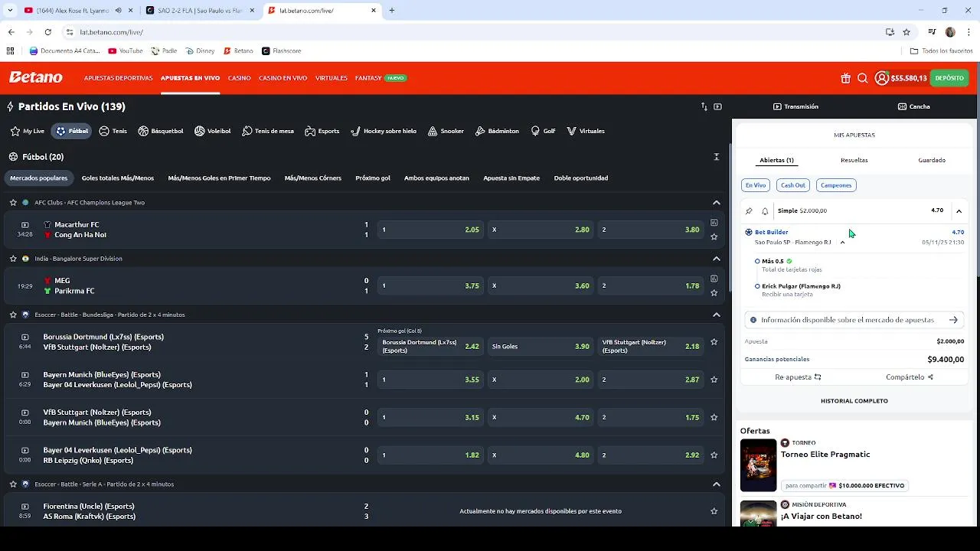The image size is (980, 551).
Task: Select the Esports sport filter
Action: click(x=322, y=131)
